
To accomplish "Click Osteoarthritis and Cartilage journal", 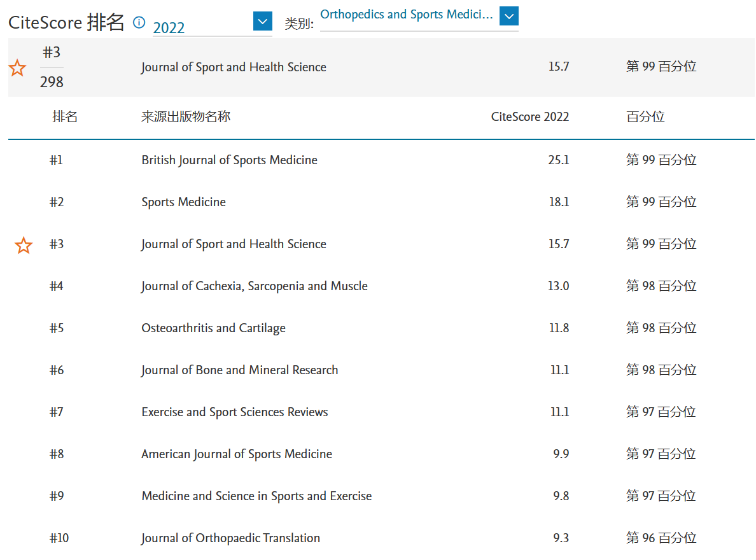I will (213, 328).
